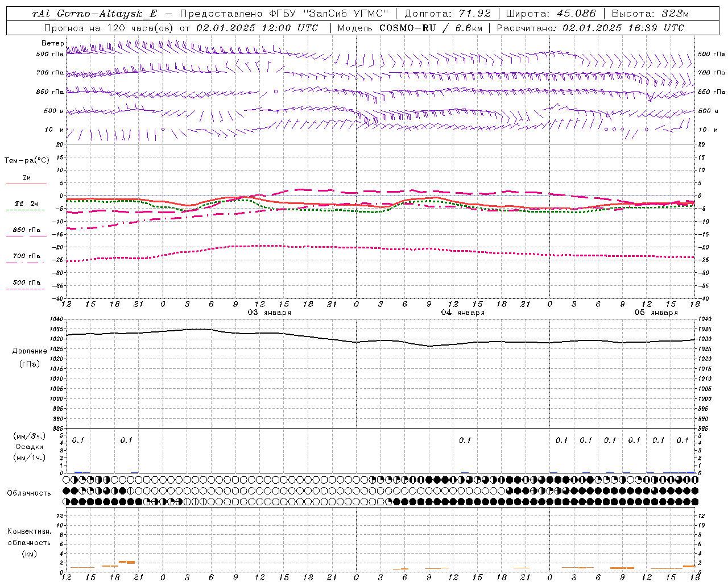Viewport: 728px width, 582px height.
Task: Click the Рассчитано: 02.01.2025 16:39 UTC timestamp
Action: pos(590,28)
